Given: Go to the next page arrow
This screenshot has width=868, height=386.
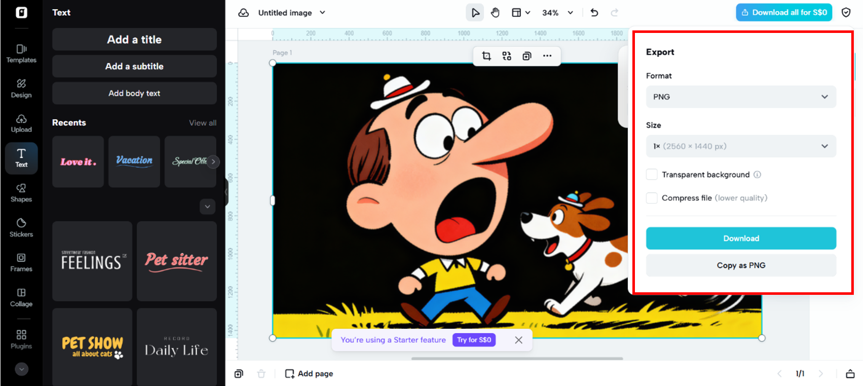Looking at the screenshot, I should click(x=821, y=374).
